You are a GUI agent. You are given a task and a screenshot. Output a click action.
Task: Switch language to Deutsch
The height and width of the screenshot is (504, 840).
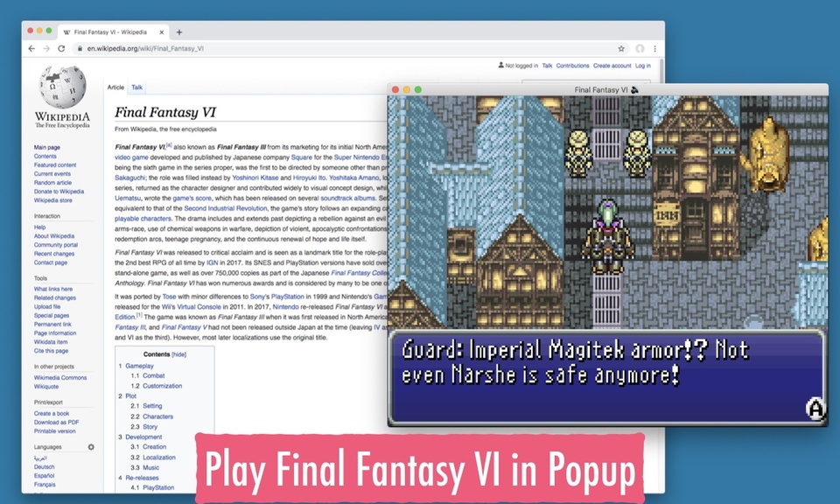(44, 466)
